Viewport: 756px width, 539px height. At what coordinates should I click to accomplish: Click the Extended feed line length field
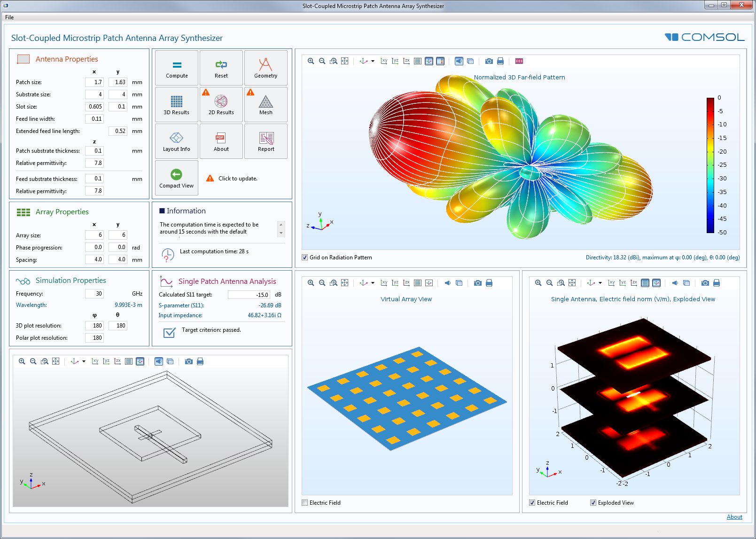118,131
